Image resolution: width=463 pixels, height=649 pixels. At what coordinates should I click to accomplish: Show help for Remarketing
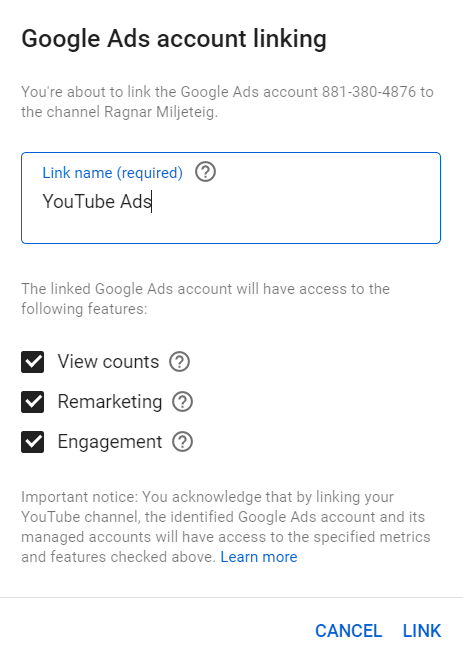[182, 402]
